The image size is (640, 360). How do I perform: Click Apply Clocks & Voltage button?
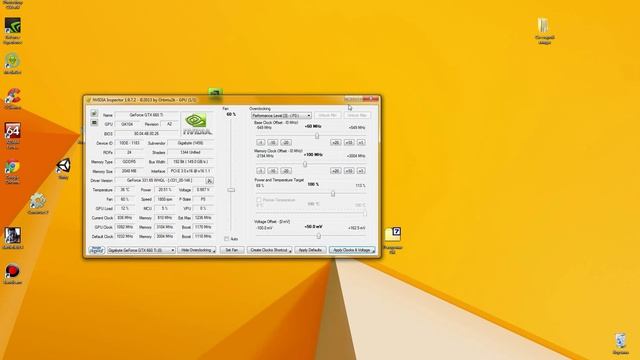click(352, 250)
